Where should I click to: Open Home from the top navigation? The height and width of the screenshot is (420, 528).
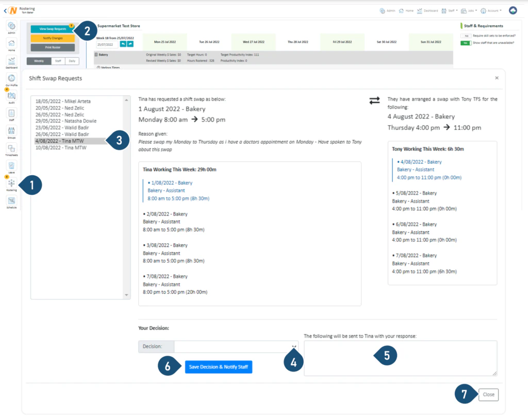[x=406, y=11]
